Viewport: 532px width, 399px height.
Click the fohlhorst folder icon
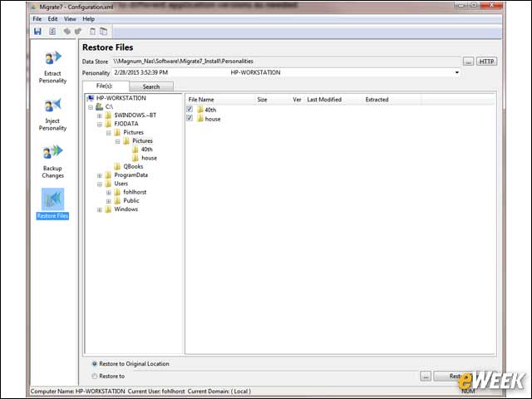point(117,192)
